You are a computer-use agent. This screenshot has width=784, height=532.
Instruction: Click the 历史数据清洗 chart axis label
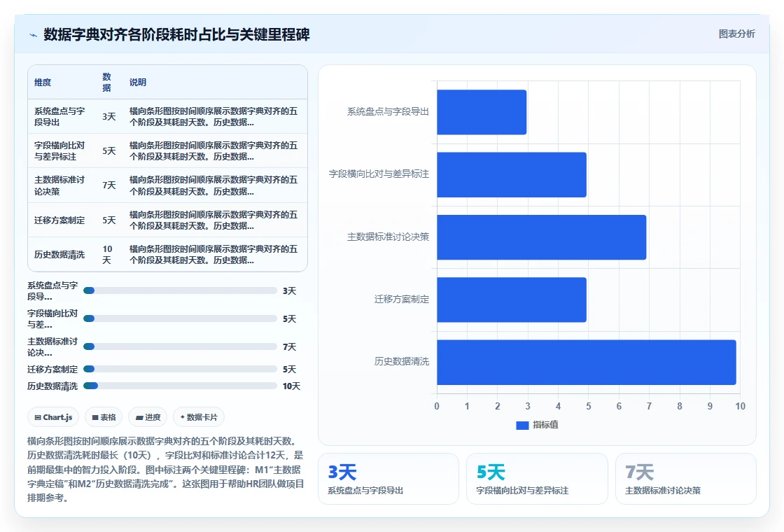coord(402,361)
